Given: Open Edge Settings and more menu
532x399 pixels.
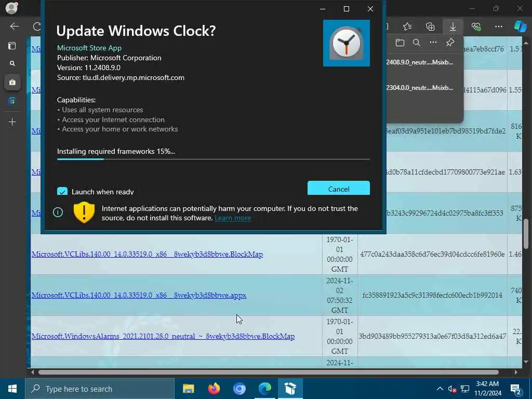Looking at the screenshot, I should click(498, 26).
